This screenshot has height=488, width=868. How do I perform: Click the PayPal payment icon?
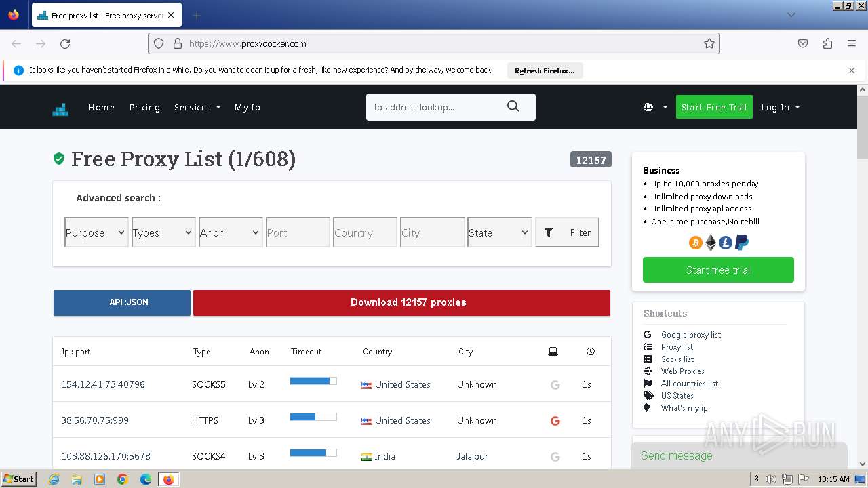(742, 242)
